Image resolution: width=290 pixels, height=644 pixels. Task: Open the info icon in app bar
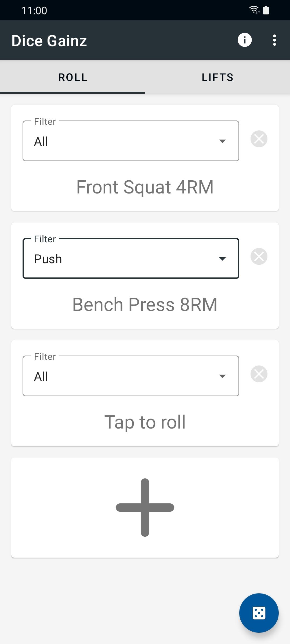245,40
